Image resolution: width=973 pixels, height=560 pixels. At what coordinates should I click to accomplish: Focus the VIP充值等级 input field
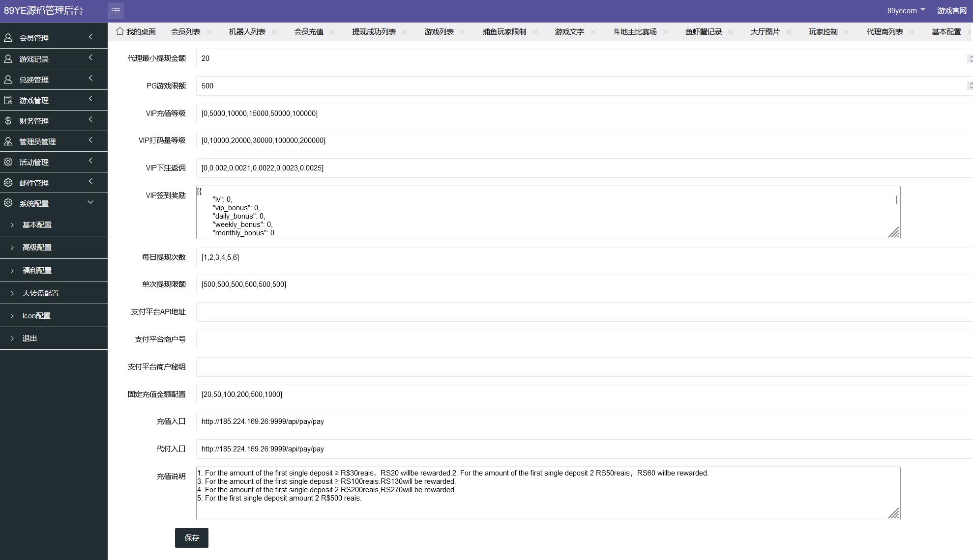pos(584,113)
